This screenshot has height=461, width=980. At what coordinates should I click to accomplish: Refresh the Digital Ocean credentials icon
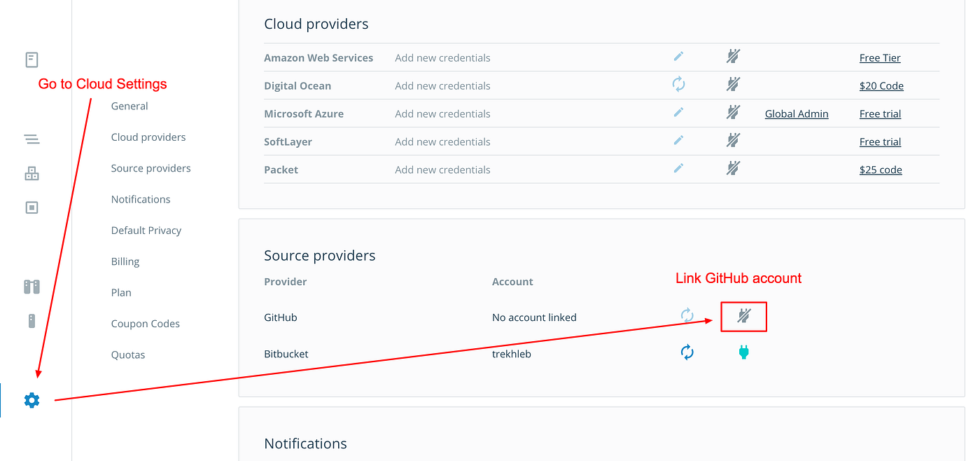tap(678, 85)
